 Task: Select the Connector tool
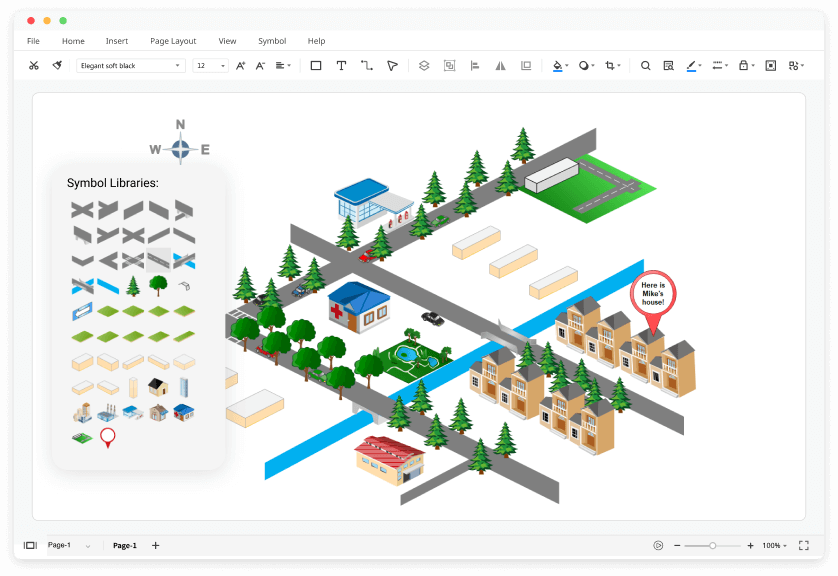coord(367,65)
